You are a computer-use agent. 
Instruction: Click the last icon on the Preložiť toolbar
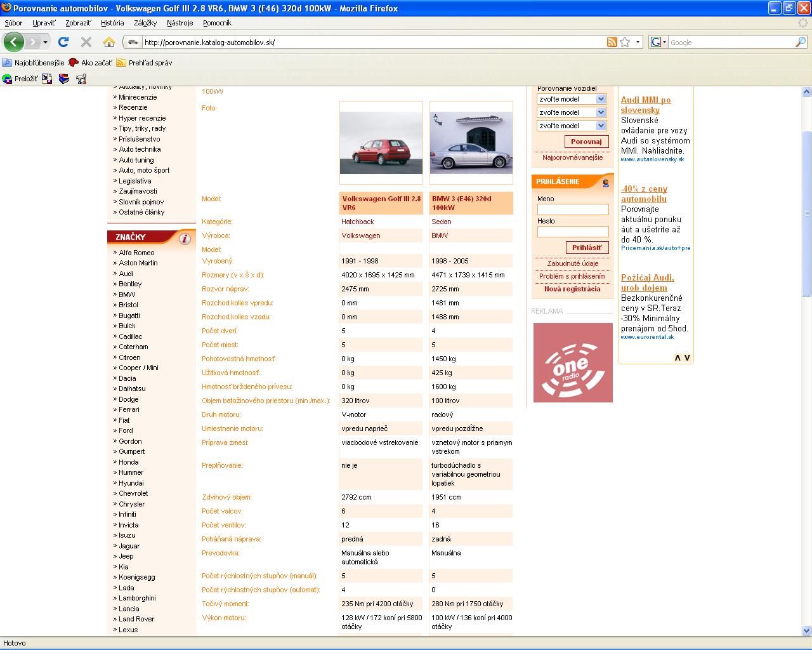81,79
